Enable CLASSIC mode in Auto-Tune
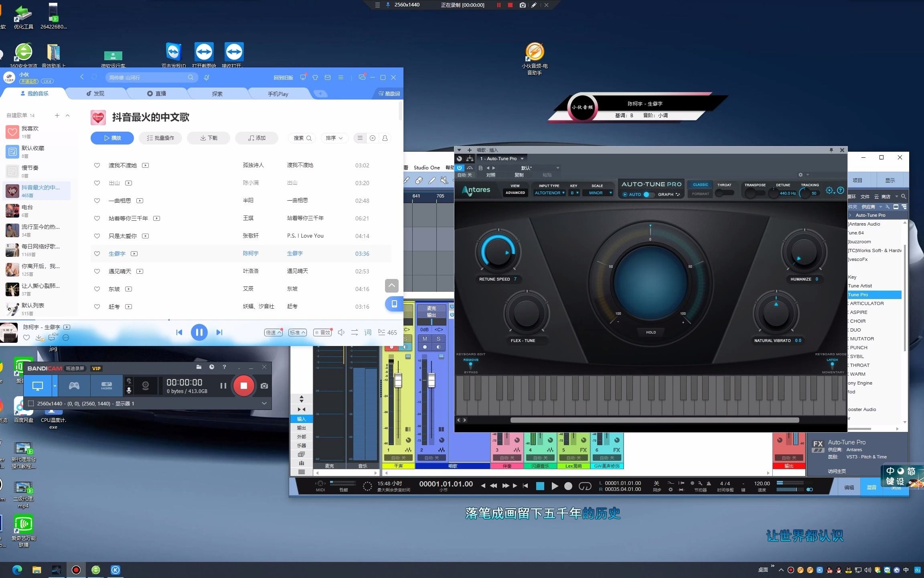The height and width of the screenshot is (578, 924). coord(700,185)
